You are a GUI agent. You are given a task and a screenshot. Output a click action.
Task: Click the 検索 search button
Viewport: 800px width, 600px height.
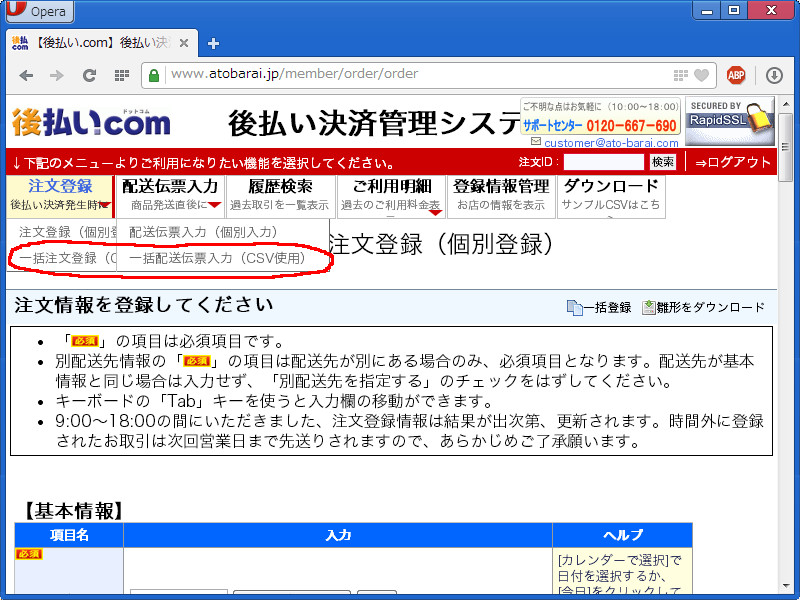point(663,162)
